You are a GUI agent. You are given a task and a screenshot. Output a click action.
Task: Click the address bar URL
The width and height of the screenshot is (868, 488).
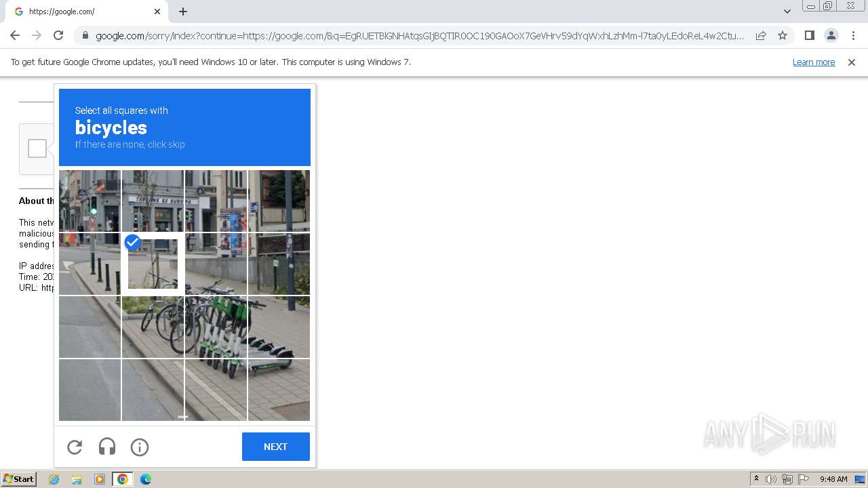tap(420, 35)
